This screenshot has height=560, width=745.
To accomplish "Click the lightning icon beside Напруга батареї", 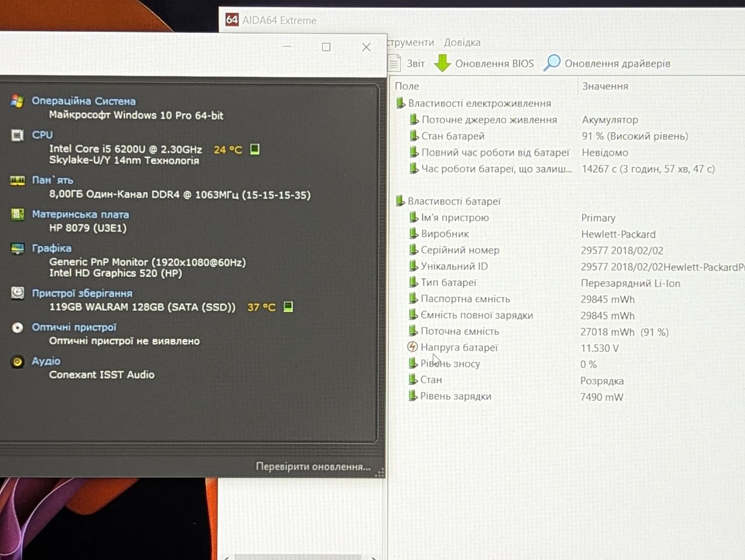I will (x=412, y=347).
